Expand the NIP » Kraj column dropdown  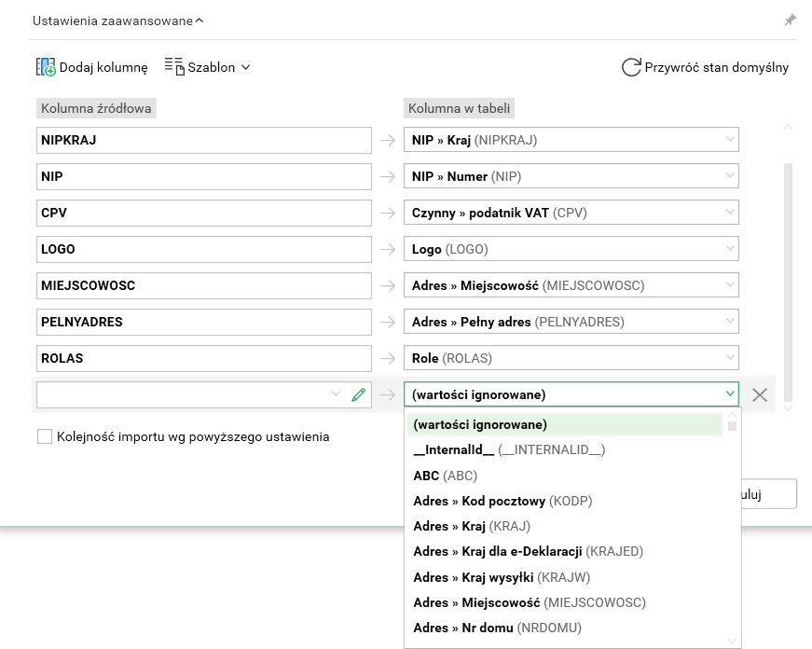coord(730,140)
